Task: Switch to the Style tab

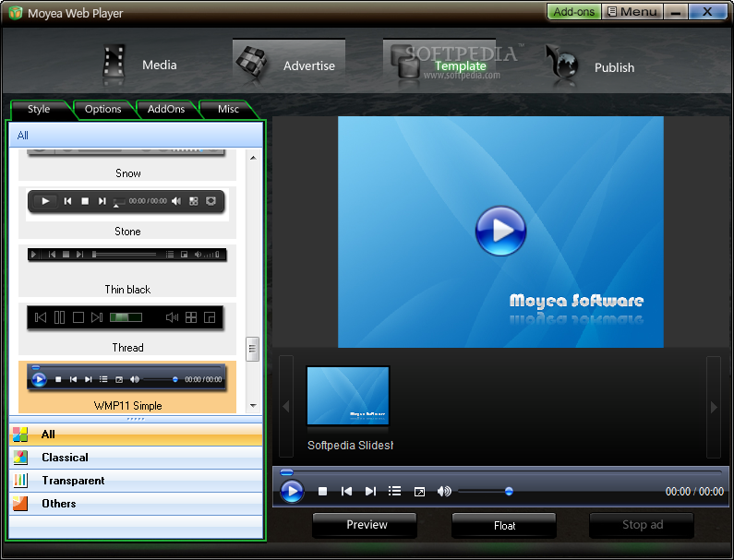Action: point(39,109)
